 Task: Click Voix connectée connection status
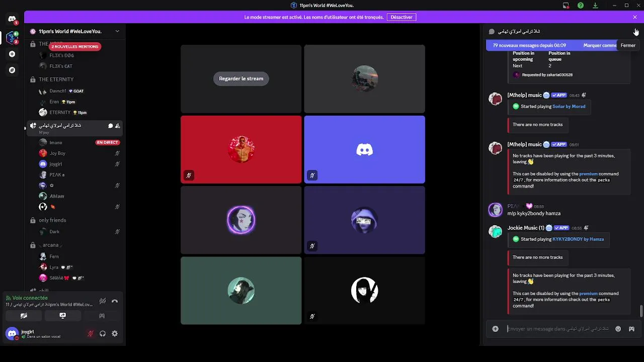pyautogui.click(x=30, y=298)
